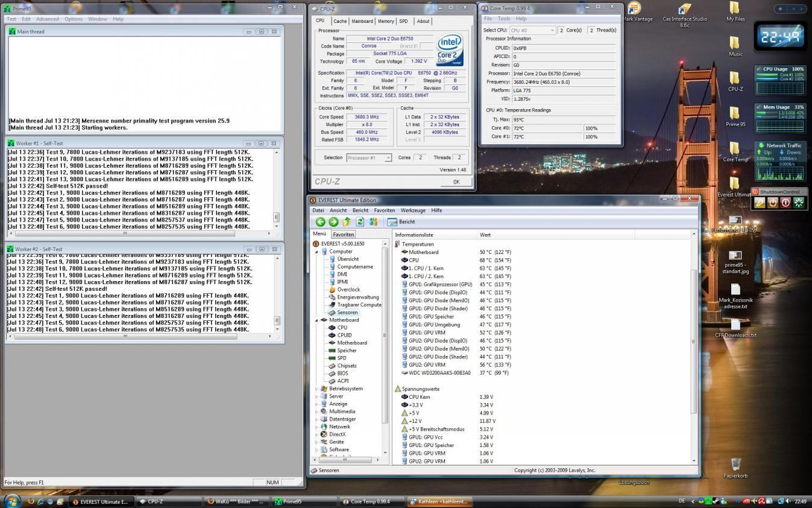The height and width of the screenshot is (508, 812).
Task: Click the Motherboard 50 °C temperature row
Action: pyautogui.click(x=456, y=252)
